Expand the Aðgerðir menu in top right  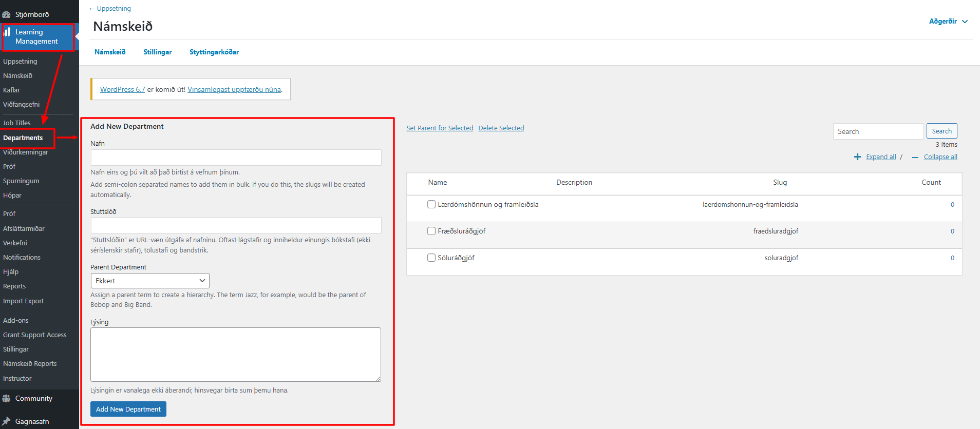click(948, 22)
